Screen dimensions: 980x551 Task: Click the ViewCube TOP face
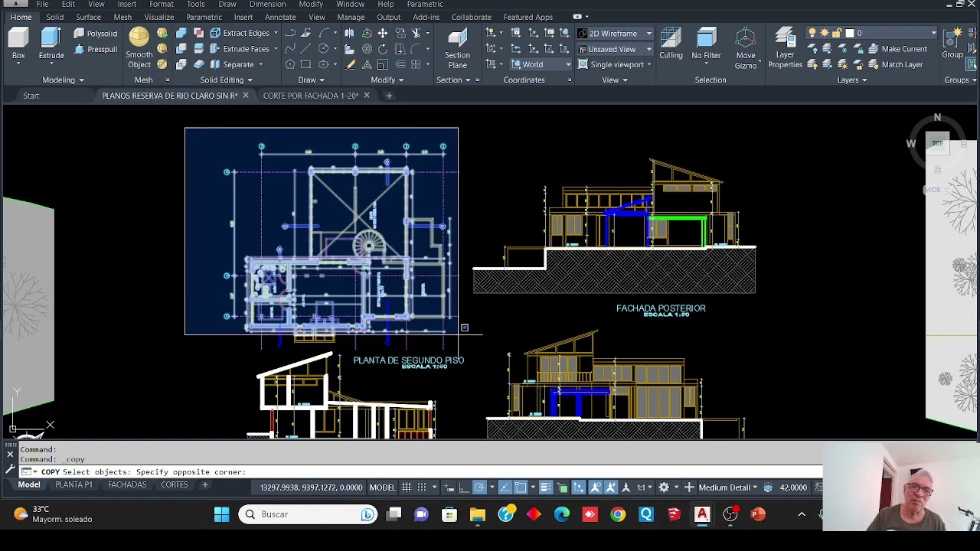937,143
